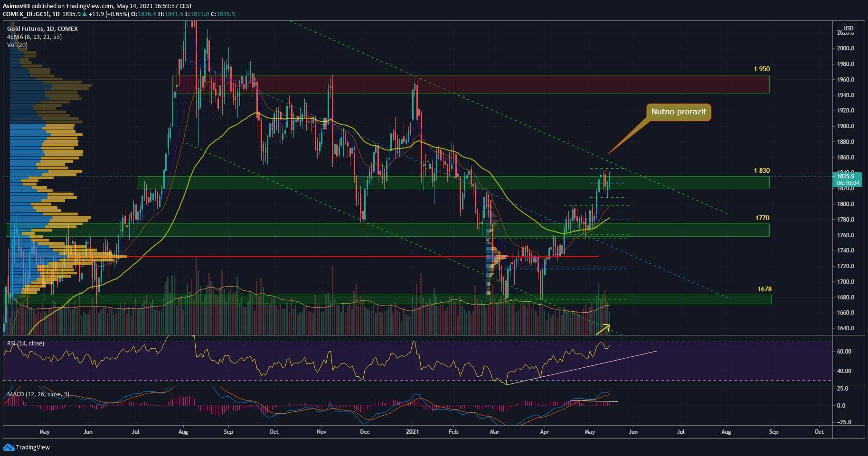Image resolution: width=868 pixels, height=456 pixels.
Task: Click the 'Dec' label on time axis
Action: click(x=365, y=432)
